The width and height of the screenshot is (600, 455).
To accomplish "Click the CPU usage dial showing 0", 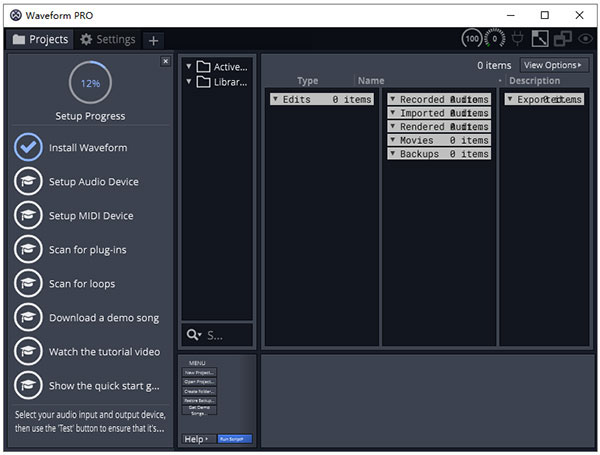I will (x=494, y=39).
